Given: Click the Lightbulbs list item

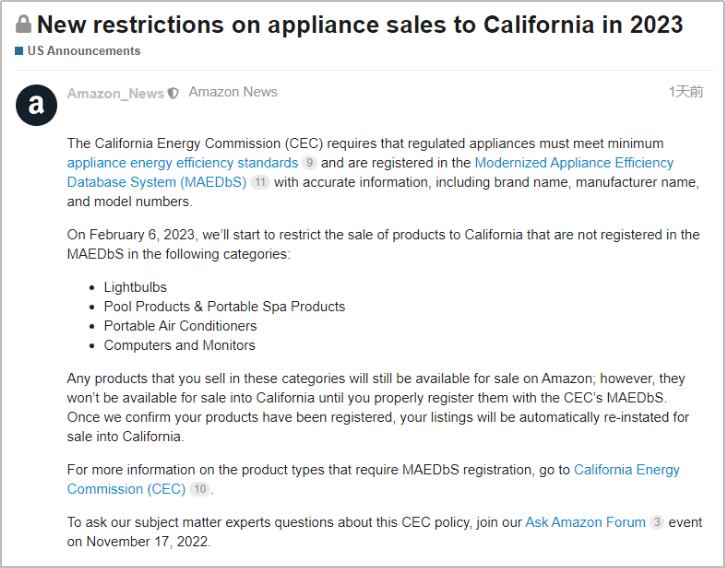Looking at the screenshot, I should coord(135,287).
